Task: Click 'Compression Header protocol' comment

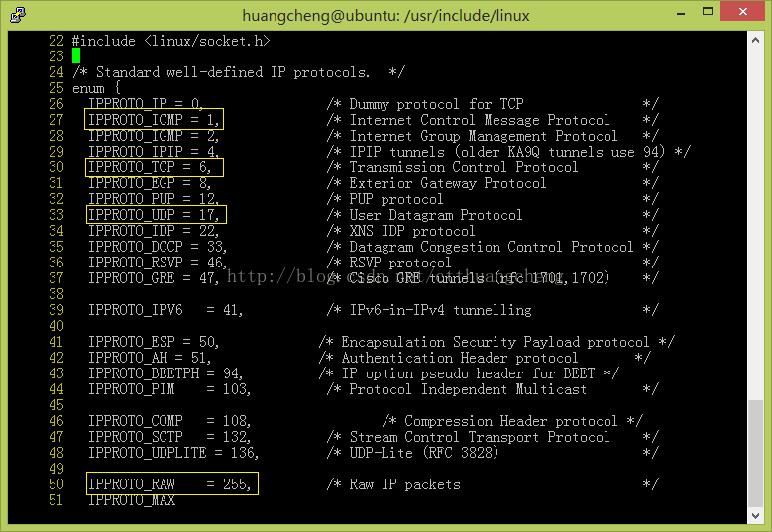Action: [511, 421]
